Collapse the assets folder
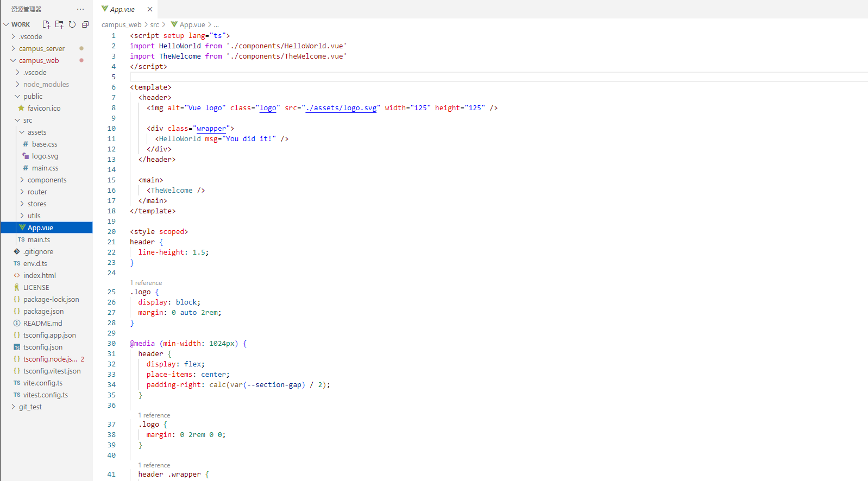The height and width of the screenshot is (481, 868). click(x=37, y=132)
